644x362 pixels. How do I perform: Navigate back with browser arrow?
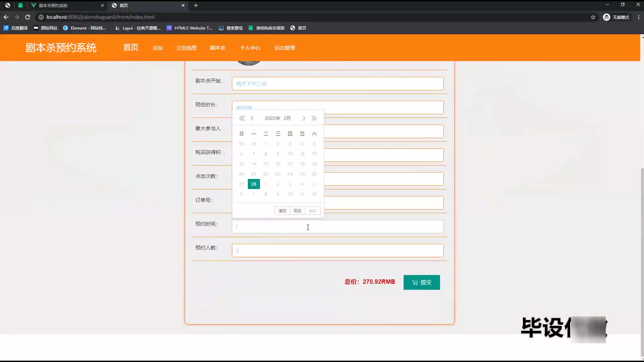pos(6,17)
